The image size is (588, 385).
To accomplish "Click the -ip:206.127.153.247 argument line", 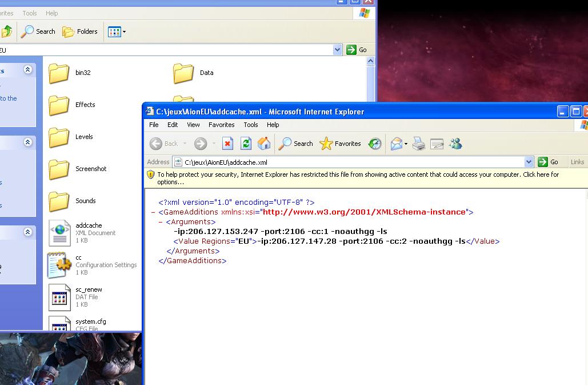I will (280, 232).
